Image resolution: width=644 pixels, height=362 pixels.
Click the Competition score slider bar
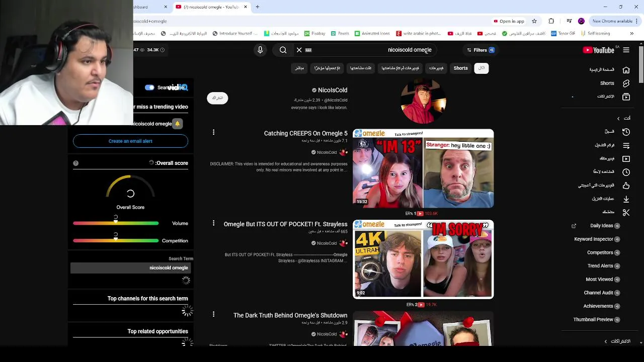tap(116, 241)
